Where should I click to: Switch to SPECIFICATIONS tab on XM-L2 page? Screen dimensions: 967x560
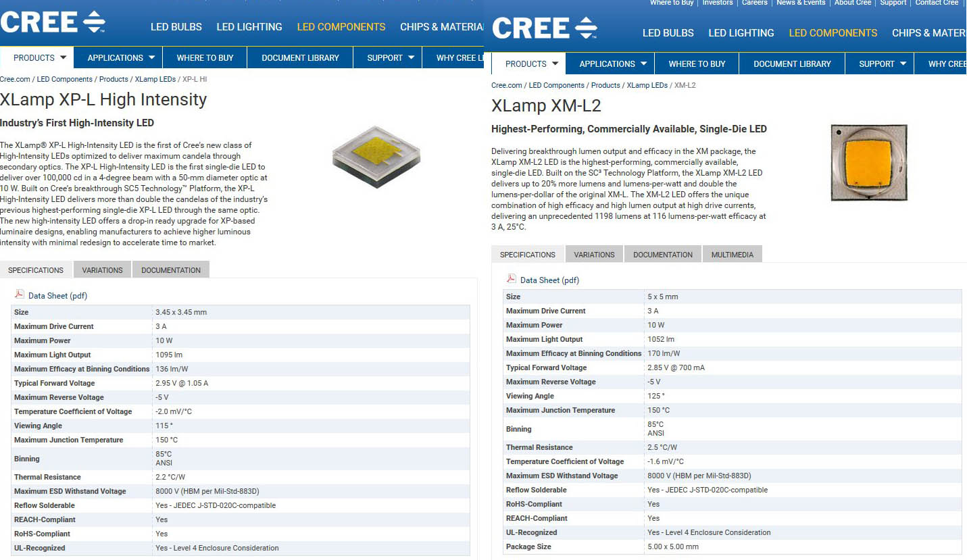(528, 255)
